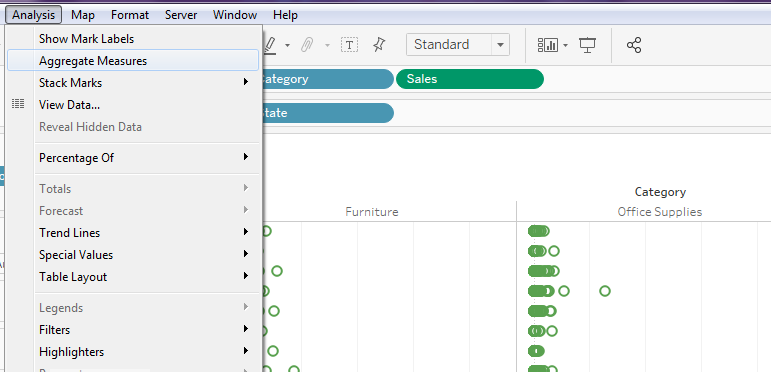Image resolution: width=771 pixels, height=372 pixels.
Task: Open the Analysis menu
Action: click(x=33, y=15)
